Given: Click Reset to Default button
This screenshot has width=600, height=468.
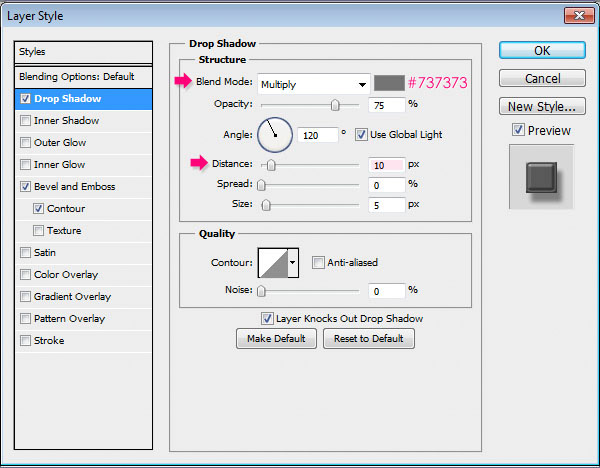Looking at the screenshot, I should tap(368, 339).
